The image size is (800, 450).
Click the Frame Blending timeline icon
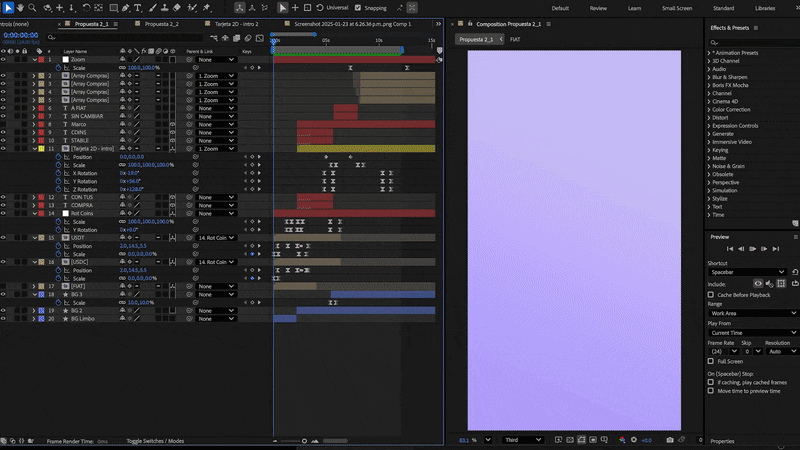tap(236, 38)
